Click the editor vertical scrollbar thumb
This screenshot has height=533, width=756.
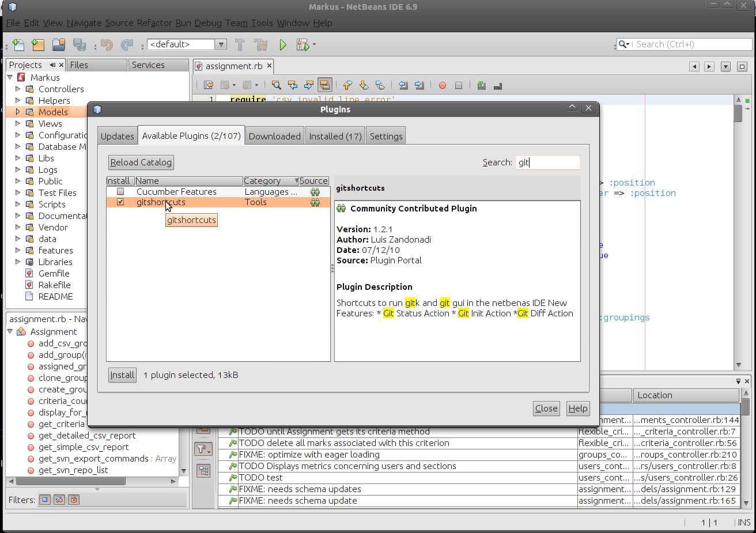(x=738, y=114)
